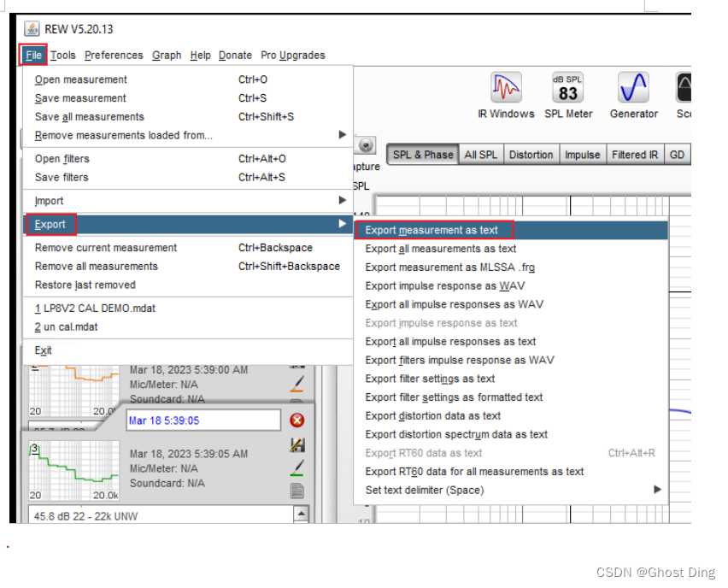Choose Open measurement

[x=188, y=79]
